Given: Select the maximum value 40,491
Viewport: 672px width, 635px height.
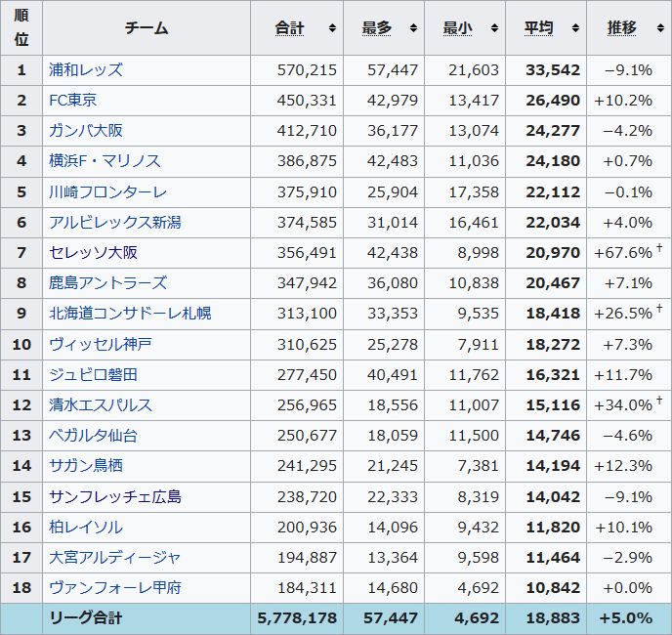Looking at the screenshot, I should click(x=393, y=375).
